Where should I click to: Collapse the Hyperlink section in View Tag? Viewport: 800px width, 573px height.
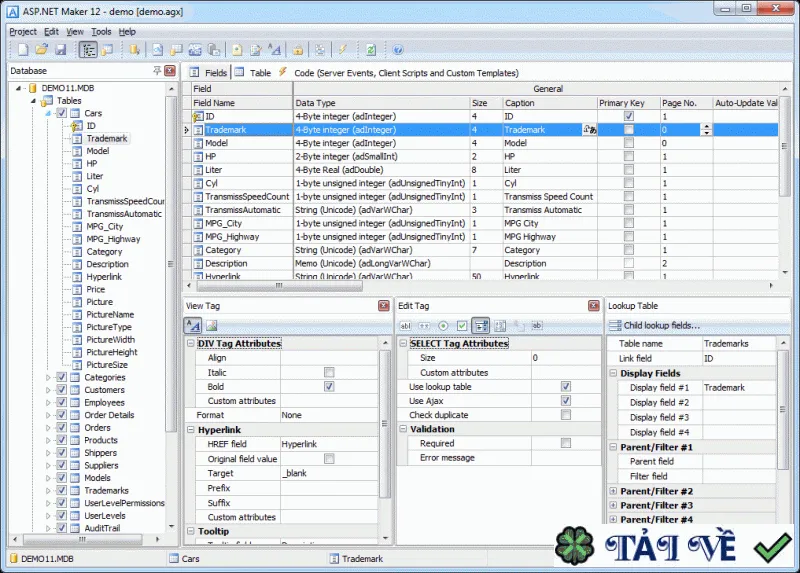point(191,430)
